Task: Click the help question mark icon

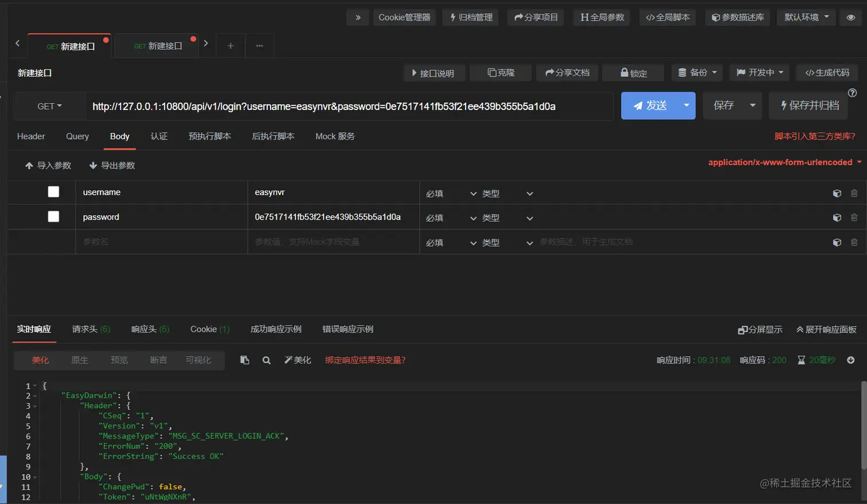Action: point(853,93)
